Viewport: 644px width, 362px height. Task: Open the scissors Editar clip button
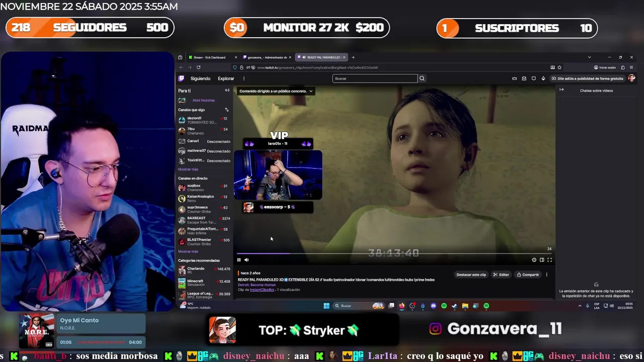click(x=501, y=275)
